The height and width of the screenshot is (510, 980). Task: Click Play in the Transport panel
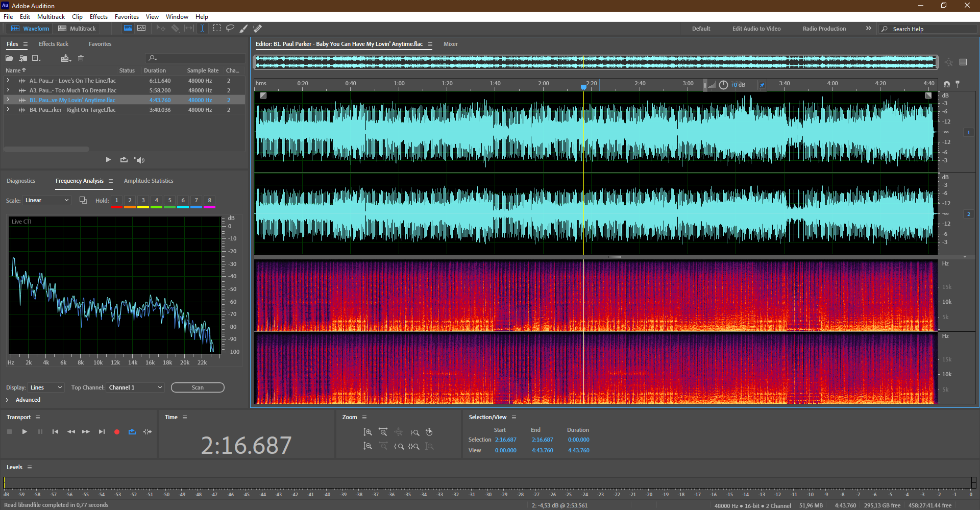(24, 432)
